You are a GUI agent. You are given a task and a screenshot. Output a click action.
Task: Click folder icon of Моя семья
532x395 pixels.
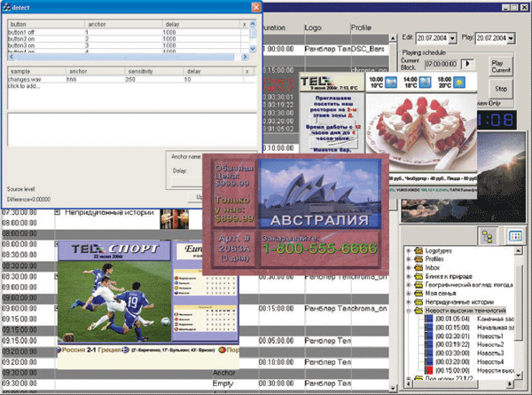point(419,293)
